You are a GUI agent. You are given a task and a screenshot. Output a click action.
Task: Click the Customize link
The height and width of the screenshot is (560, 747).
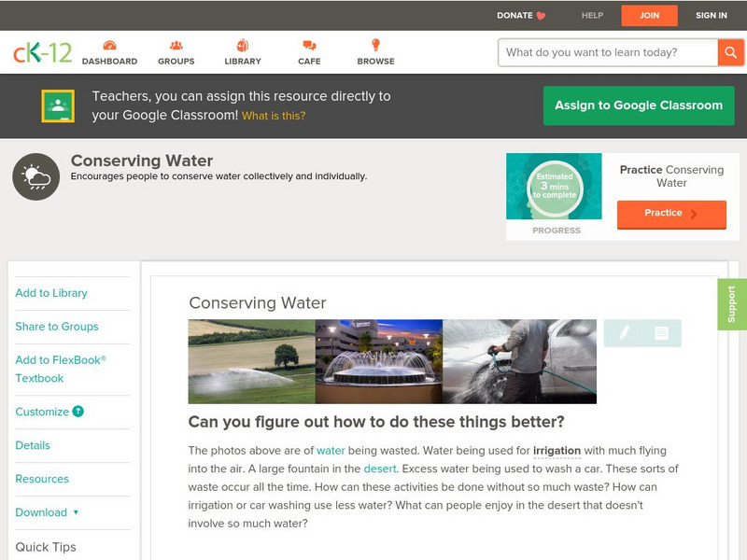tap(42, 412)
